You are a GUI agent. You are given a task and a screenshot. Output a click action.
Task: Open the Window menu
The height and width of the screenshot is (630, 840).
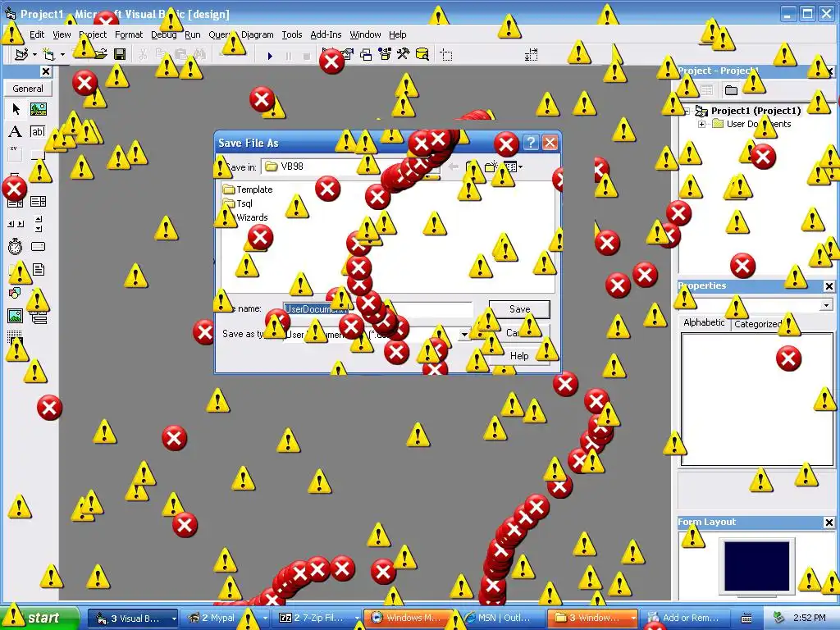[365, 34]
